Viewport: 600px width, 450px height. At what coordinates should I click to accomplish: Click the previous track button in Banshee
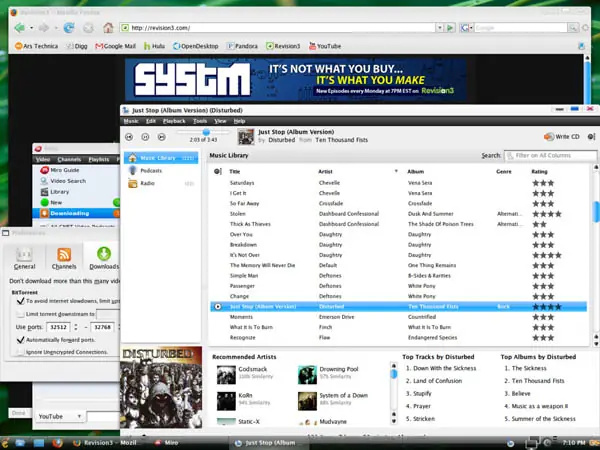tap(129, 135)
